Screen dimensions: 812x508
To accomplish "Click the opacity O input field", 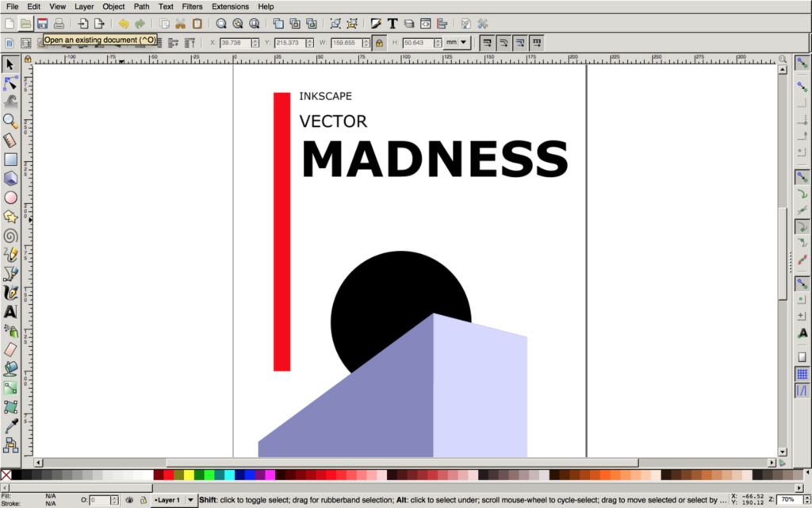I will [x=100, y=500].
